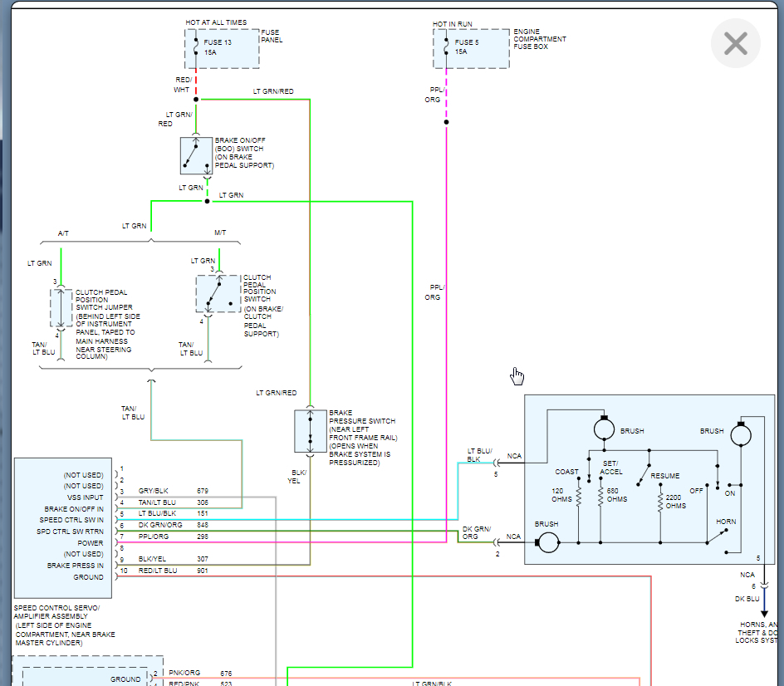Select the brush symbol at bottom-left of switch box

(548, 542)
